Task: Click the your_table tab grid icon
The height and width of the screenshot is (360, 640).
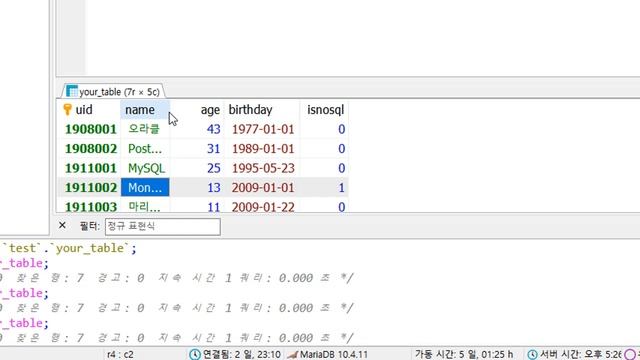Action: pos(72,91)
